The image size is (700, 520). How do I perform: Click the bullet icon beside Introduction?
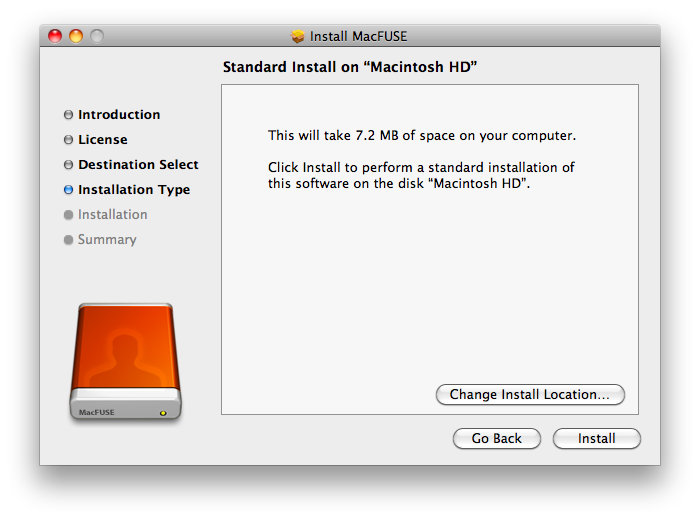pos(68,115)
